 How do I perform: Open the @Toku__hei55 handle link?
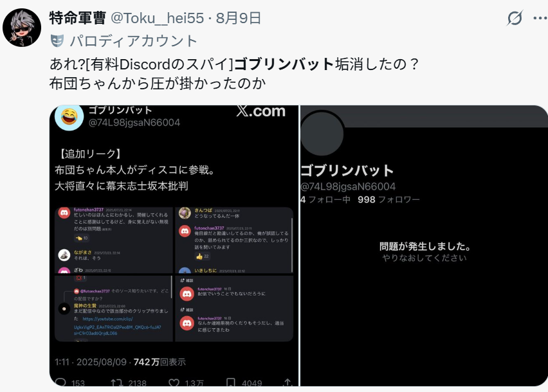(158, 18)
